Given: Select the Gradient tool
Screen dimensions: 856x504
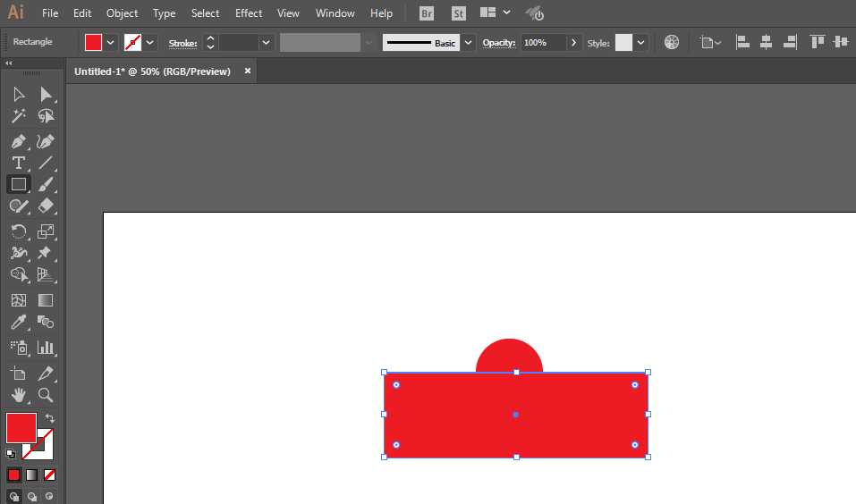Looking at the screenshot, I should [x=46, y=300].
